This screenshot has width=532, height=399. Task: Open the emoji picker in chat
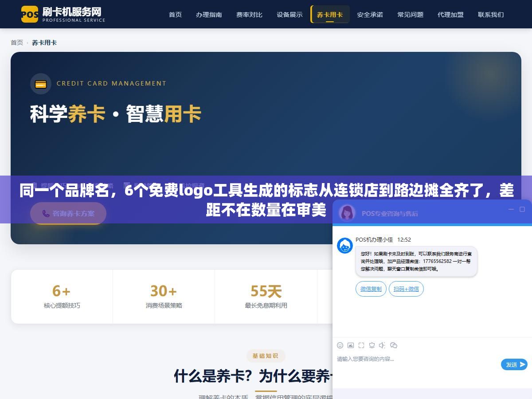pyautogui.click(x=340, y=345)
